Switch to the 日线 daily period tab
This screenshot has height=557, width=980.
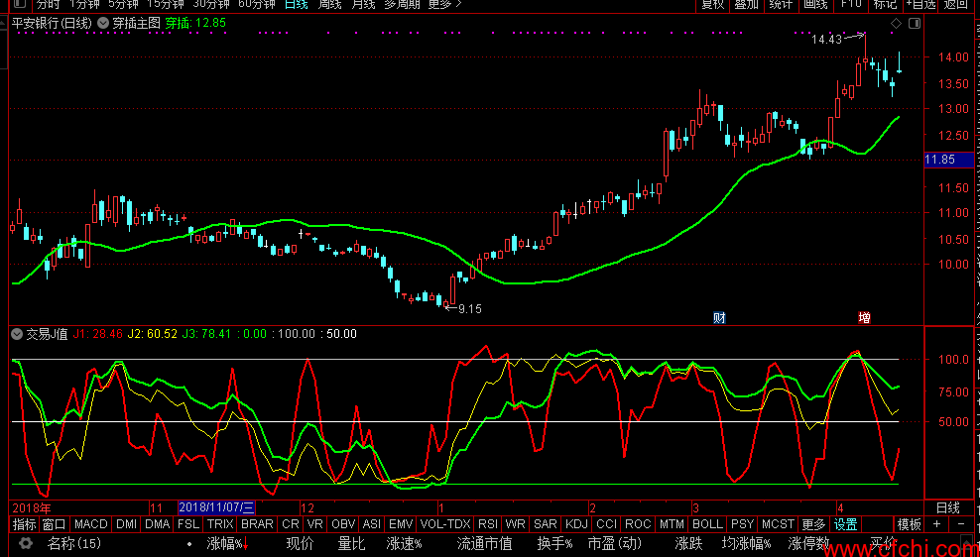(296, 4)
